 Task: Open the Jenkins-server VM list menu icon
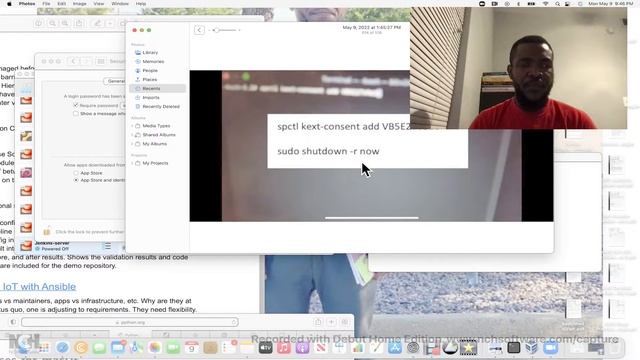(x=107, y=246)
